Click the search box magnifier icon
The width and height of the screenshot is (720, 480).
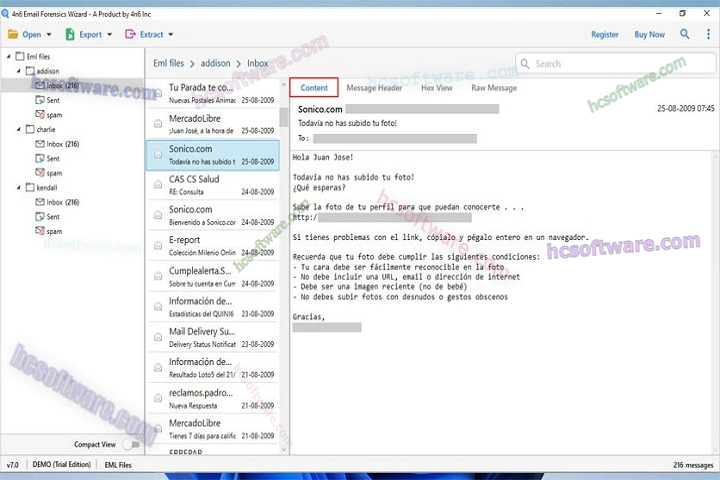pyautogui.click(x=525, y=63)
